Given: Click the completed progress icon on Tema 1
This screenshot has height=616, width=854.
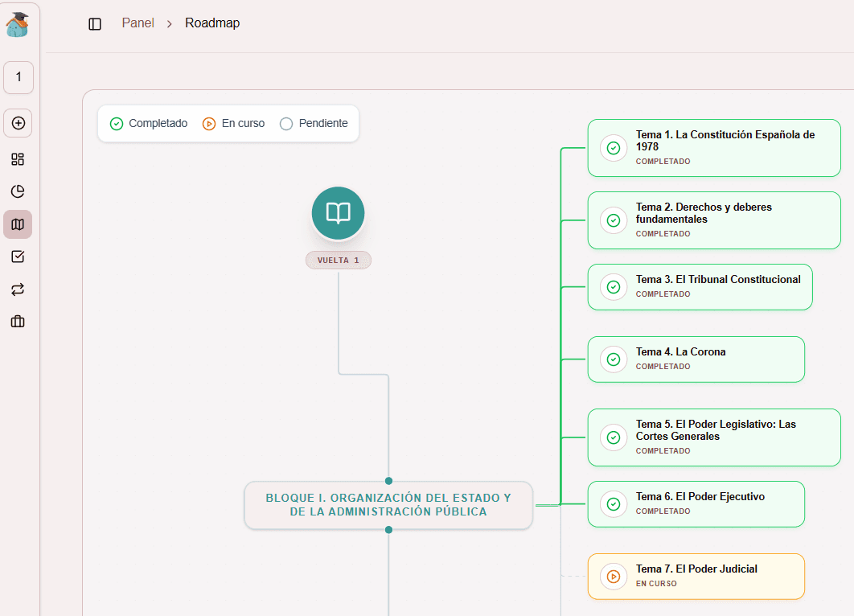Looking at the screenshot, I should [614, 148].
